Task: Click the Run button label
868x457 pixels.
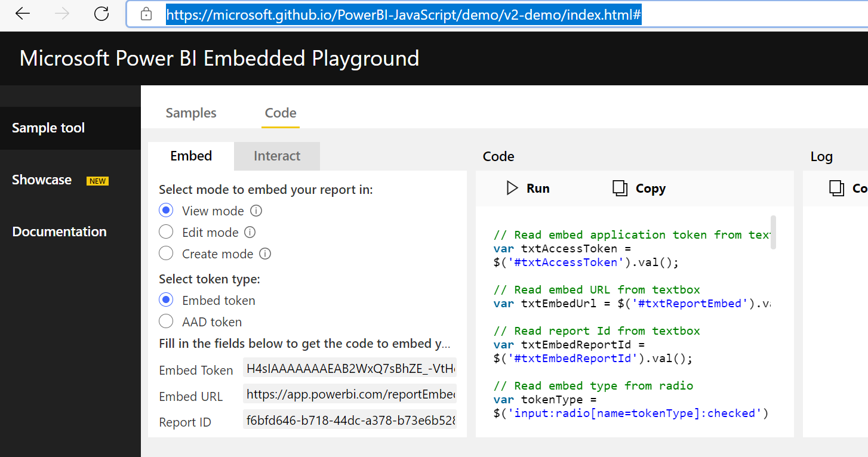Action: 538,189
